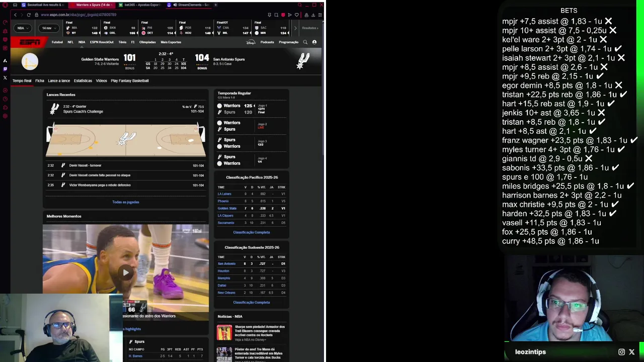This screenshot has width=644, height=362.
Task: Click the Disney+ logo in ESPN header
Action: 251,42
